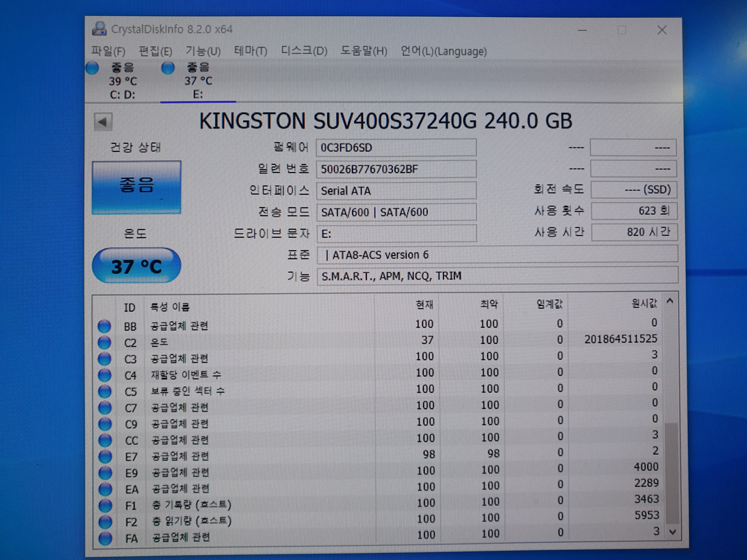The image size is (747, 560).
Task: Click the CrystalDiskInfo app icon in title bar
Action: tap(100, 29)
